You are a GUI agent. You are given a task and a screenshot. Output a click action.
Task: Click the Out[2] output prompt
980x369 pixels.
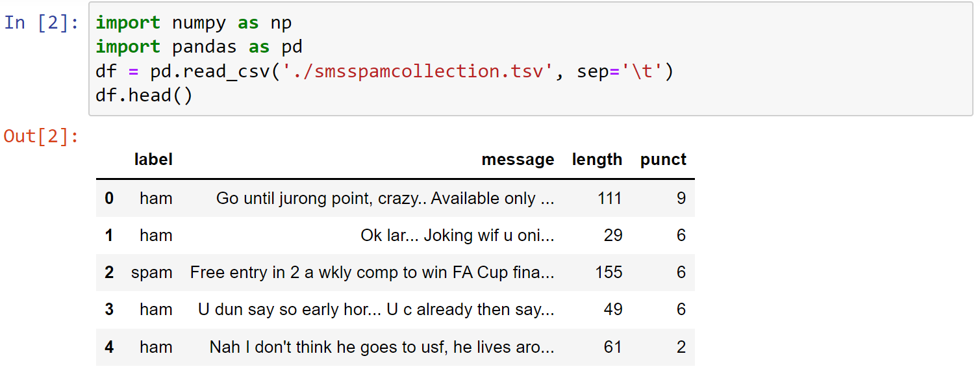point(42,136)
